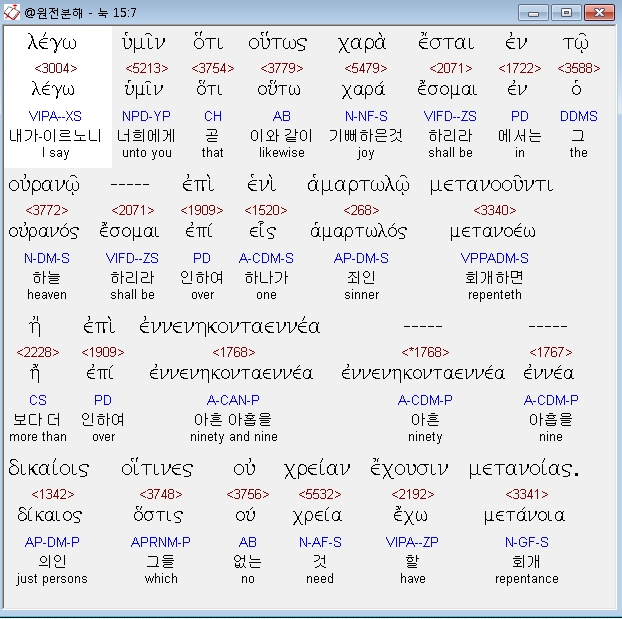Viewport: 622px width, 619px height.
Task: Select Greek word ἔχουσιν
Action: pyautogui.click(x=409, y=469)
